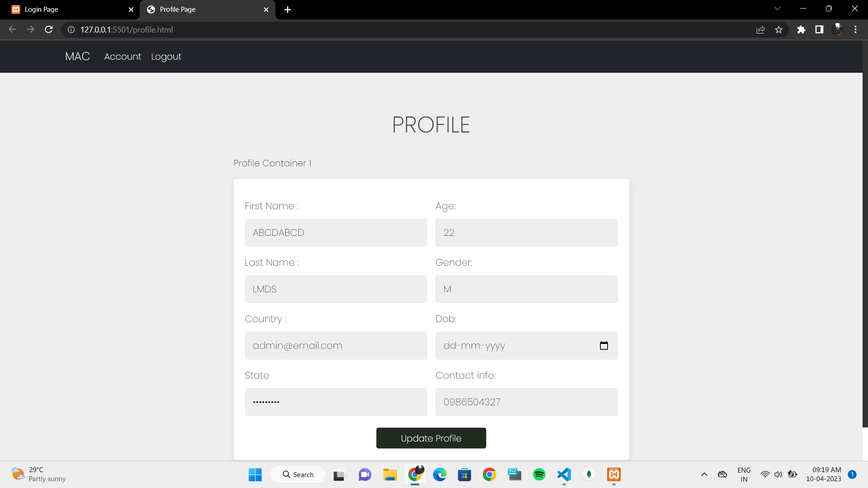
Task: Share the page via the share icon
Action: (761, 29)
